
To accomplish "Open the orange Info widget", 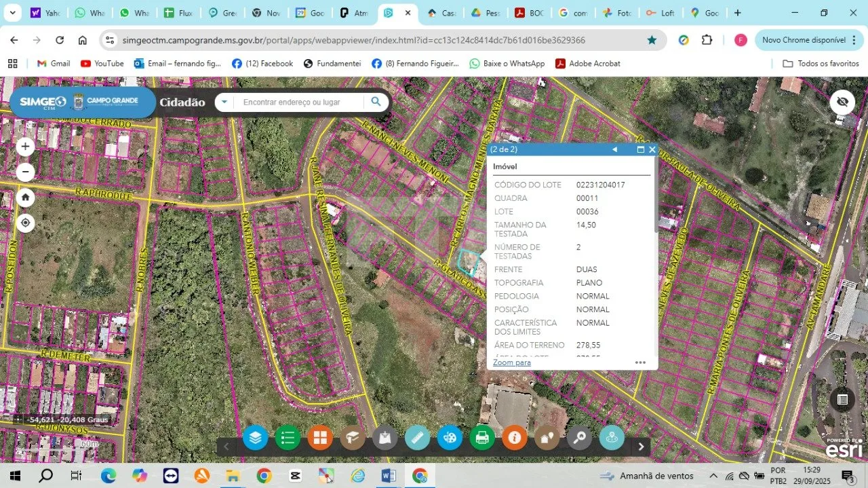I will pyautogui.click(x=515, y=438).
